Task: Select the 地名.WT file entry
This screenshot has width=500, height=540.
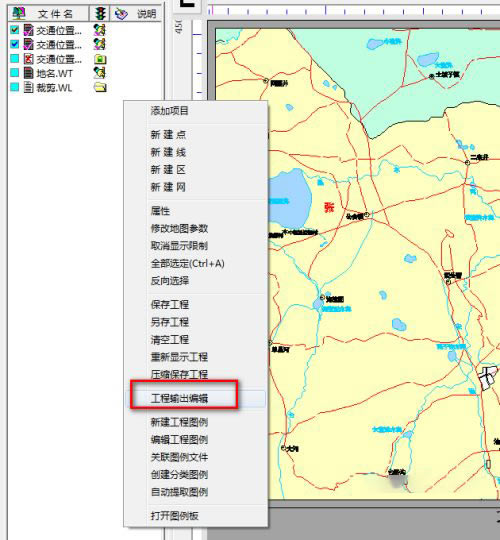Action: [54, 73]
